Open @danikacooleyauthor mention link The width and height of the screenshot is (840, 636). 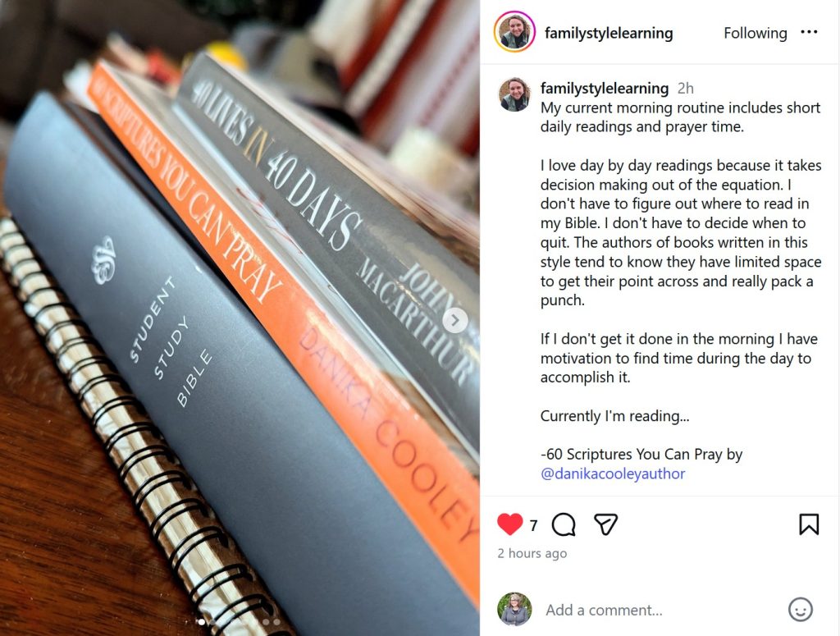coord(613,474)
